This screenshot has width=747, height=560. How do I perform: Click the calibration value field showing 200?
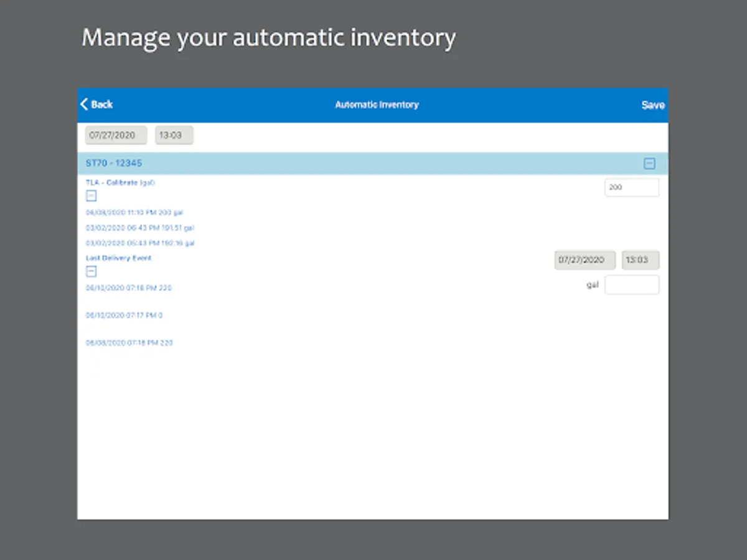632,187
